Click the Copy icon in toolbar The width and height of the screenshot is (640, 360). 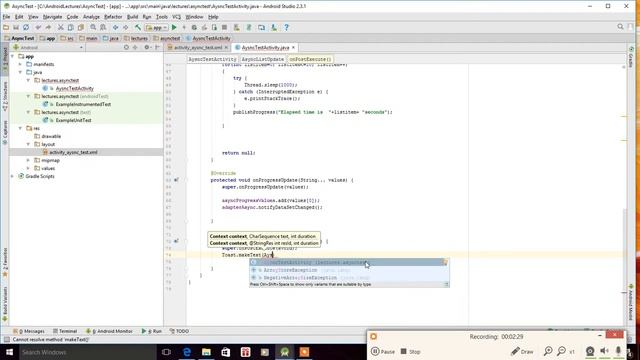tap(71, 27)
